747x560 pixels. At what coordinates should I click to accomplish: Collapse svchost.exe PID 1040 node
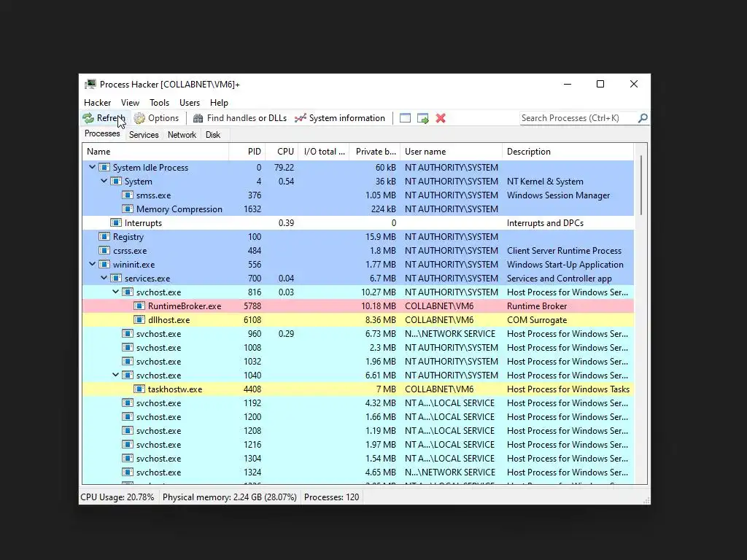(115, 375)
